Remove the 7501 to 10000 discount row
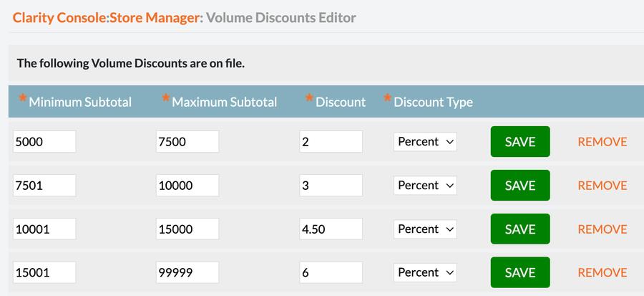Viewport: 644px width, 296px height. pyautogui.click(x=602, y=186)
